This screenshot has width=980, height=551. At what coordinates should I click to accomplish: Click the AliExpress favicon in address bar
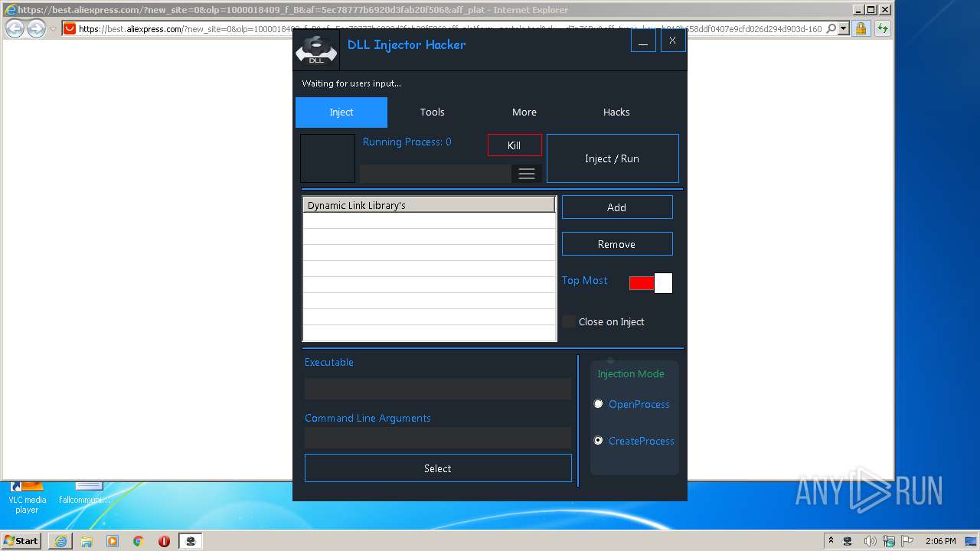click(x=70, y=29)
